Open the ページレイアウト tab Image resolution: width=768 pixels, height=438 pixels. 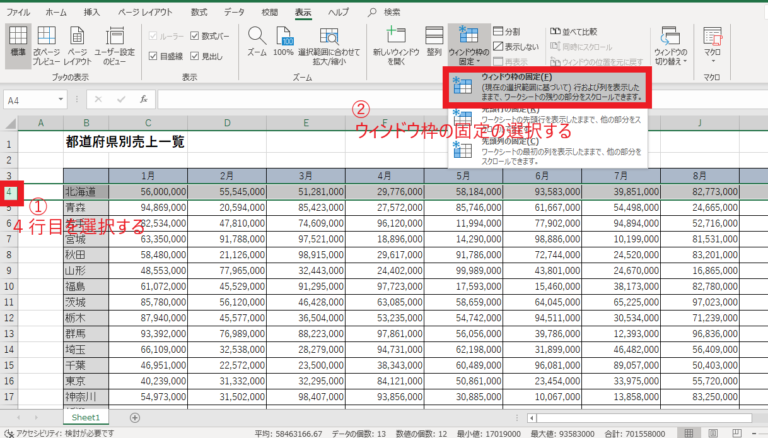[x=145, y=12]
